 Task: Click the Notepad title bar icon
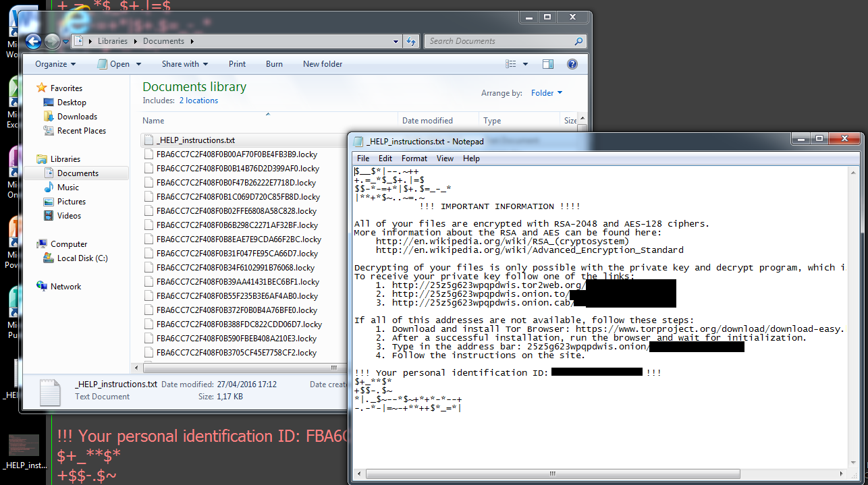point(358,141)
